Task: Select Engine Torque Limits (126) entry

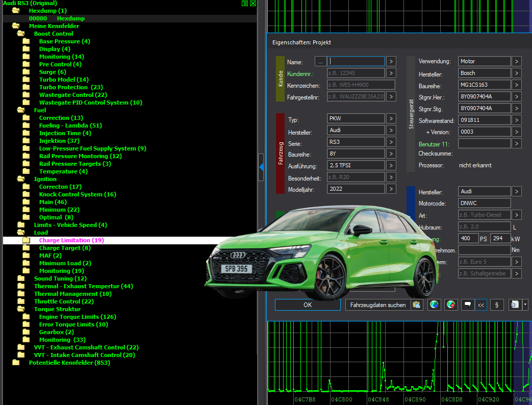Action: 78,317
